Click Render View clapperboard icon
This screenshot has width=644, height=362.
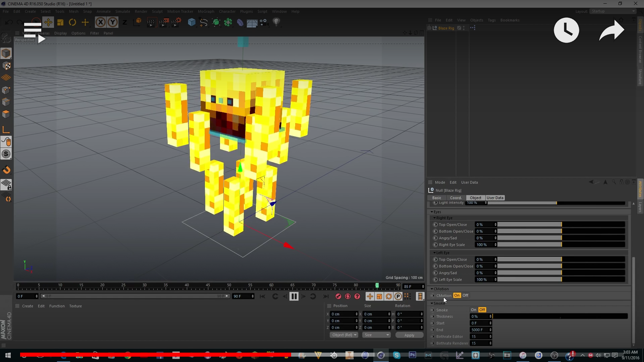(x=151, y=22)
